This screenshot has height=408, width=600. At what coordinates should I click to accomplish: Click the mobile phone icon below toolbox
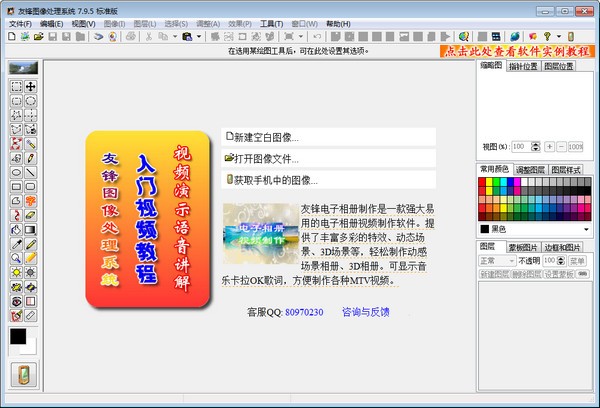click(23, 377)
